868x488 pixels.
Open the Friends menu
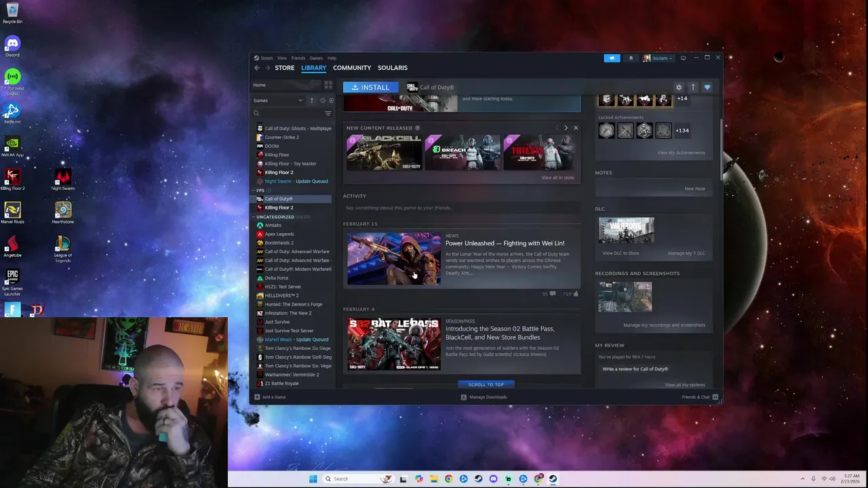click(298, 58)
